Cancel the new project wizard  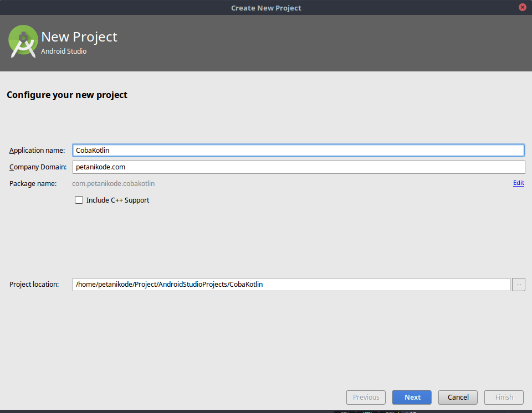(x=458, y=397)
